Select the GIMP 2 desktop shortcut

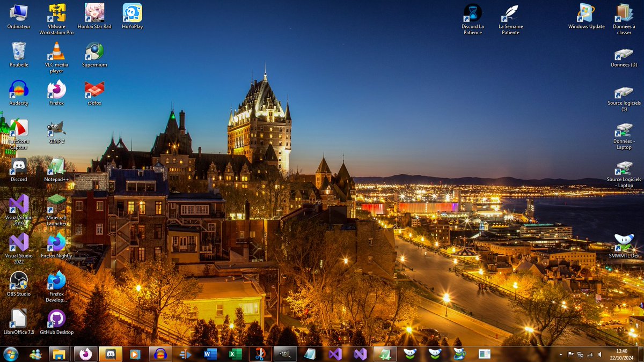tap(56, 131)
